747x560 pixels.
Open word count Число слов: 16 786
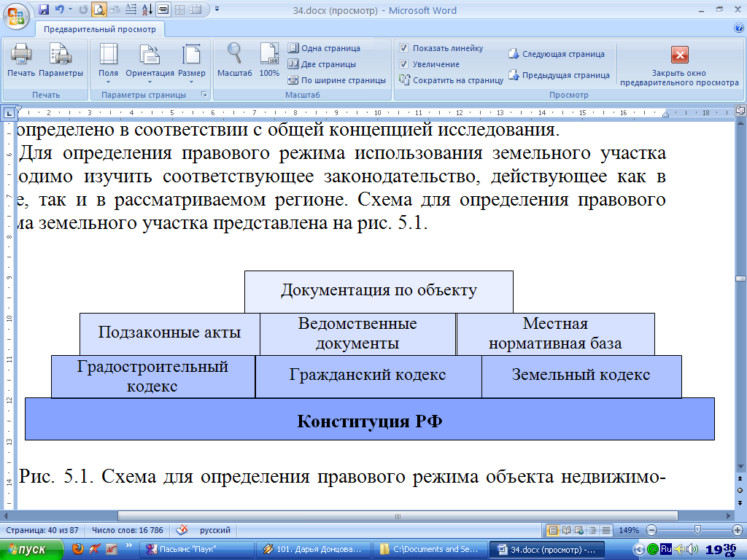point(127,530)
